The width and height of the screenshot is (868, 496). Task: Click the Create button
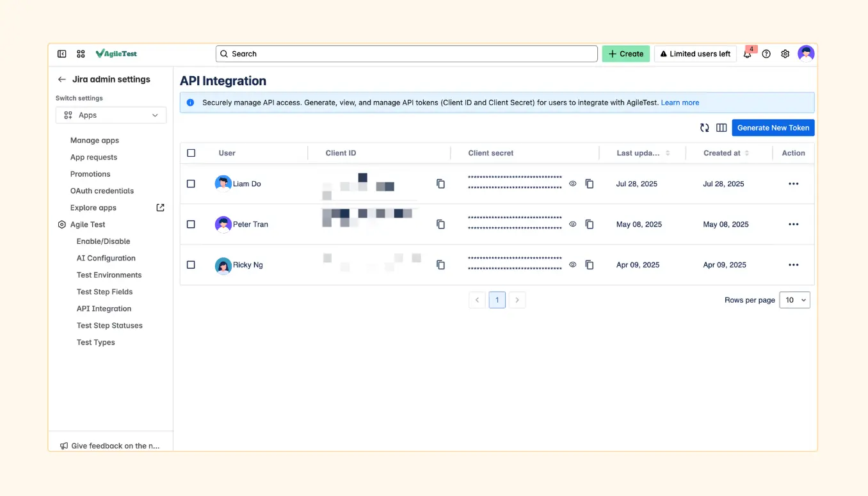(626, 54)
